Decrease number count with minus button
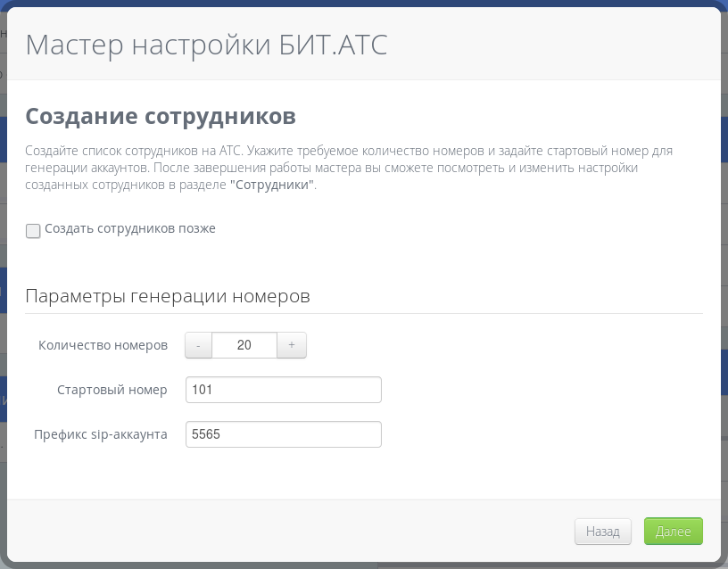Viewport: 728px width, 569px height. tap(198, 345)
